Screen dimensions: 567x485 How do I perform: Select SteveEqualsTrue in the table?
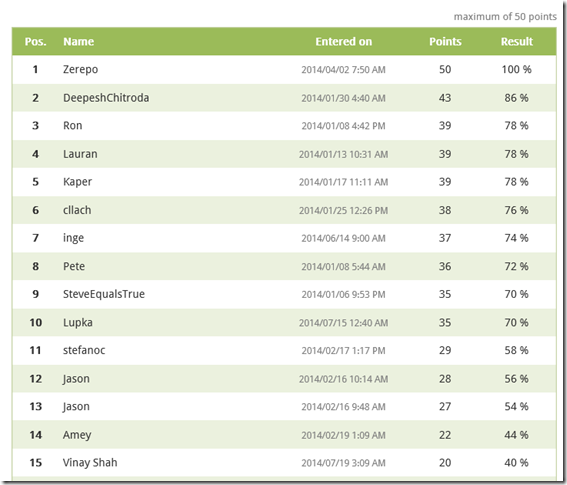click(104, 294)
